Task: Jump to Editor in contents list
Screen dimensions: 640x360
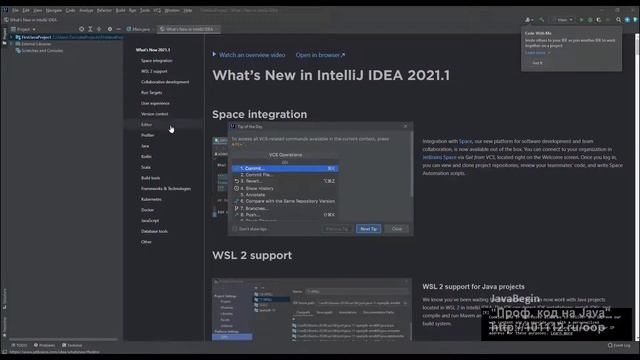Action: (146, 124)
